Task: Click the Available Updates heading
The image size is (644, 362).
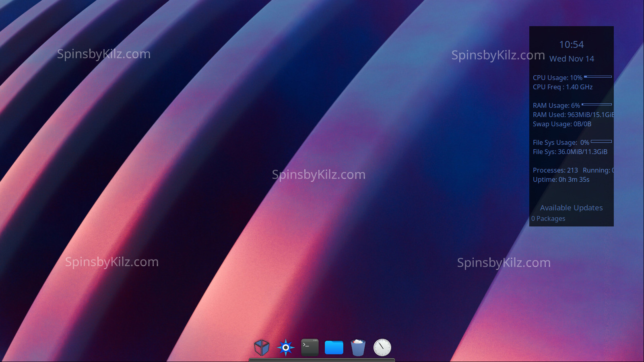Action: (571, 208)
